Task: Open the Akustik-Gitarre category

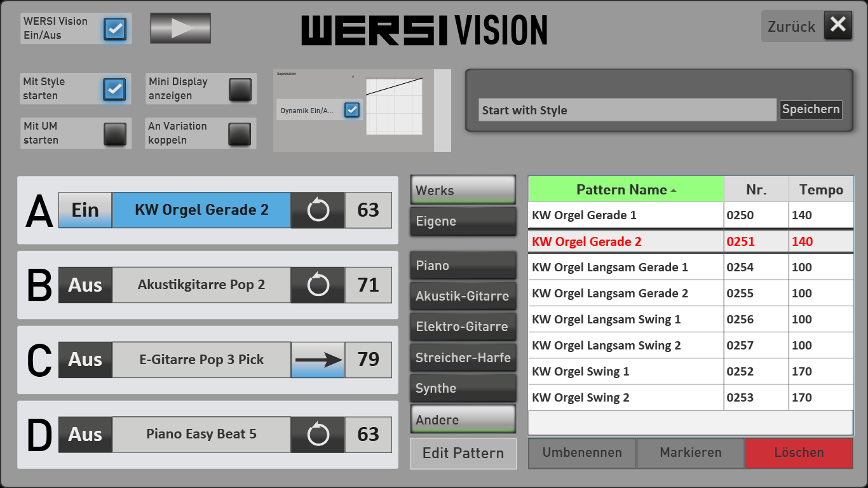Action: (x=463, y=296)
